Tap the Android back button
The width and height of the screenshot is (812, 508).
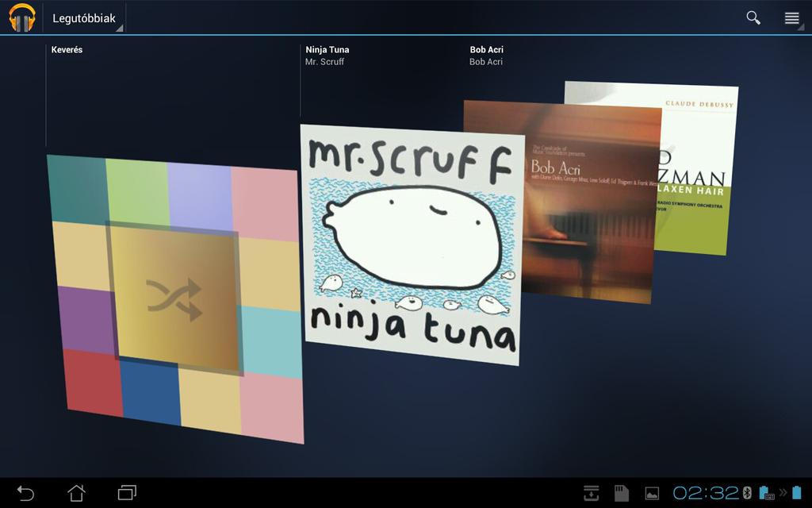[x=25, y=493]
